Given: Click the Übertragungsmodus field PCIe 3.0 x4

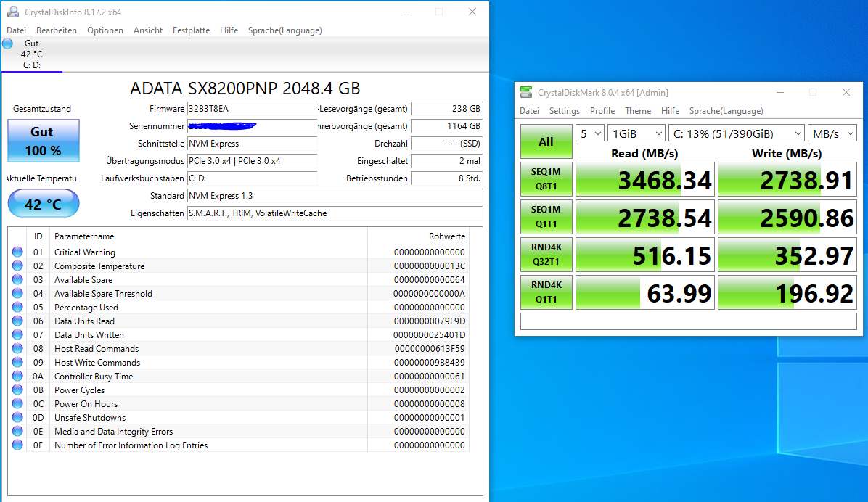Looking at the screenshot, I should (x=252, y=161).
